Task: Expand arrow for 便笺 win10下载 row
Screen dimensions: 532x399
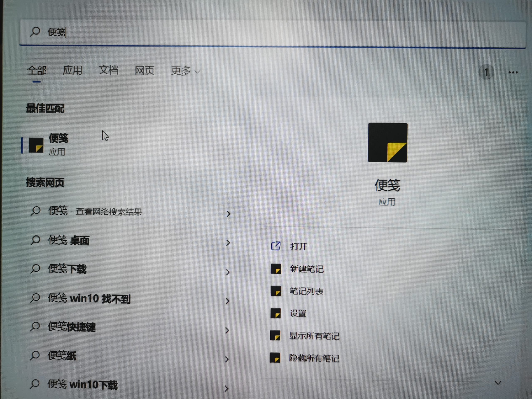Action: 226,388
